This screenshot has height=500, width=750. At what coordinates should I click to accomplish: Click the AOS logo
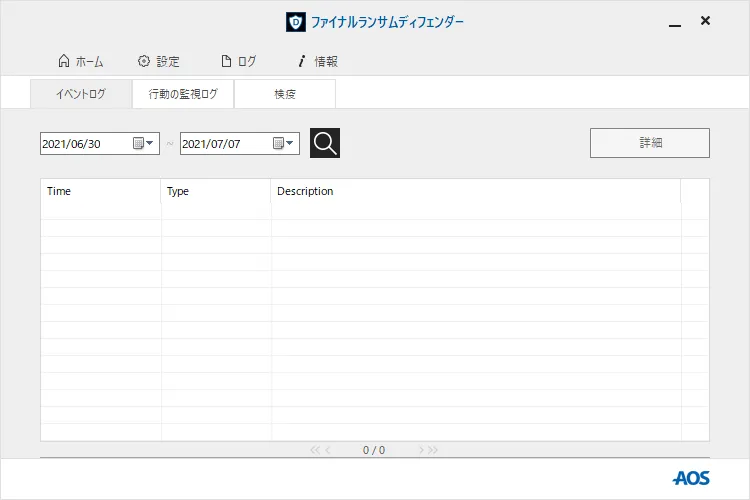(x=691, y=478)
